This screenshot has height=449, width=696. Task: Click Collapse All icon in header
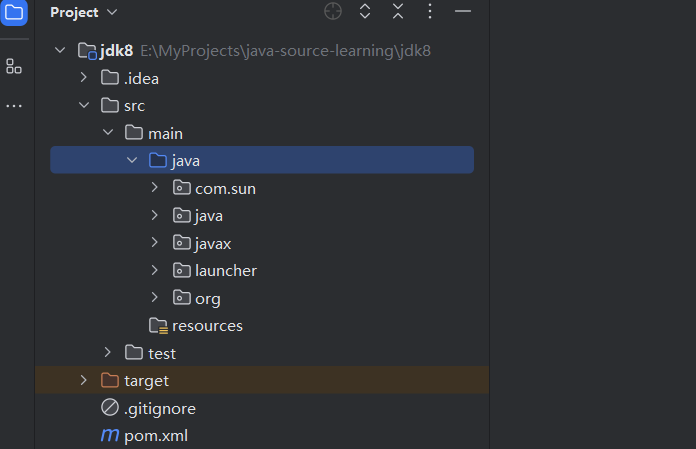(x=398, y=12)
